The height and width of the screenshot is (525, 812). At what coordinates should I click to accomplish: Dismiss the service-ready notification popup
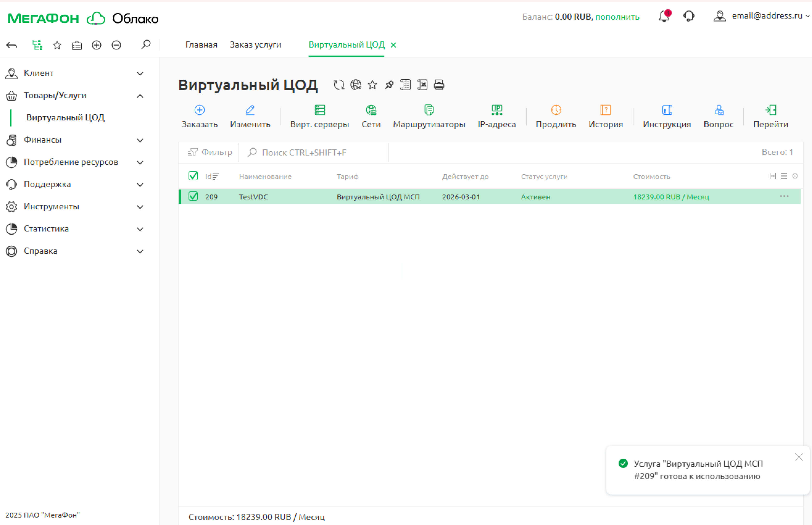tap(799, 457)
